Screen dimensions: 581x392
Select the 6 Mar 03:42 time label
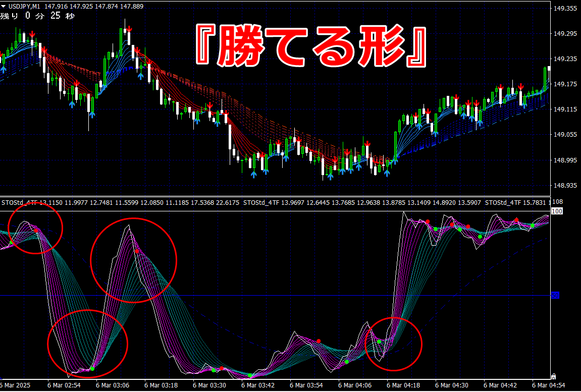coord(258,385)
